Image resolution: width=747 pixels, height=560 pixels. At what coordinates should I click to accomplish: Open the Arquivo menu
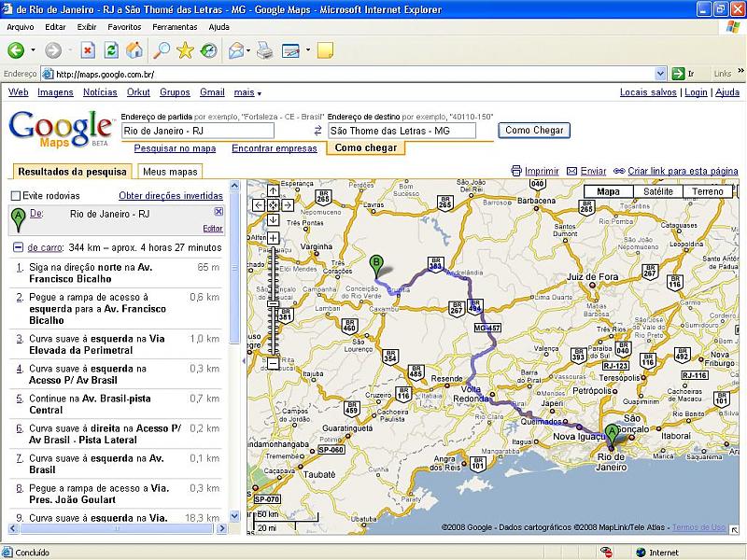pyautogui.click(x=21, y=27)
